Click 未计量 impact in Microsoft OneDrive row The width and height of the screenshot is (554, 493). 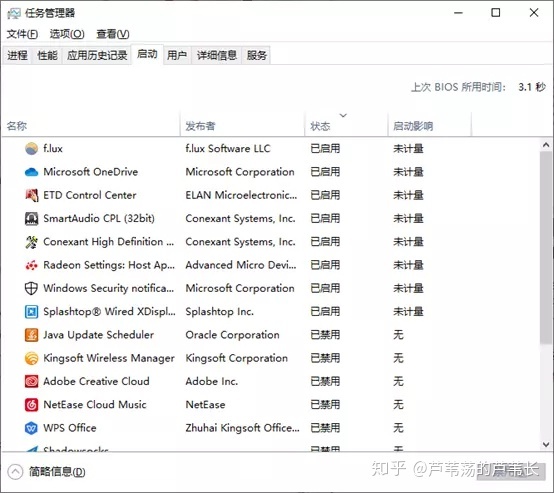(408, 172)
